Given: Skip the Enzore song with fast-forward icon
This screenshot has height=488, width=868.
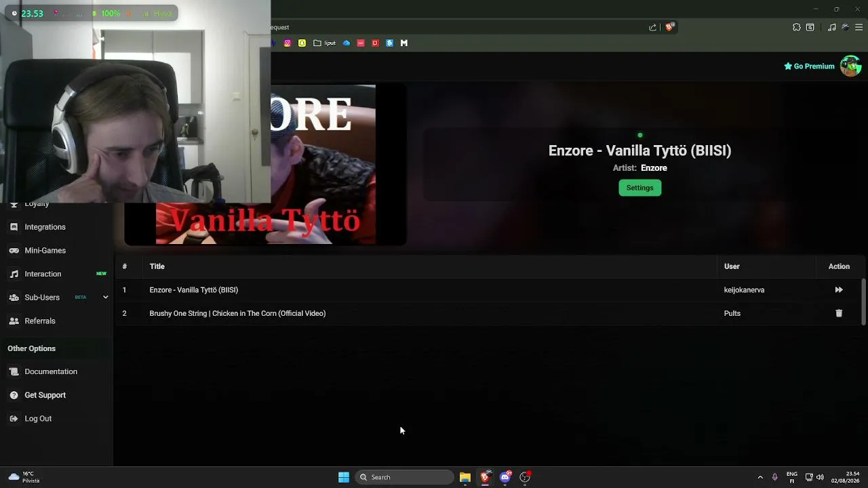Looking at the screenshot, I should pyautogui.click(x=839, y=290).
